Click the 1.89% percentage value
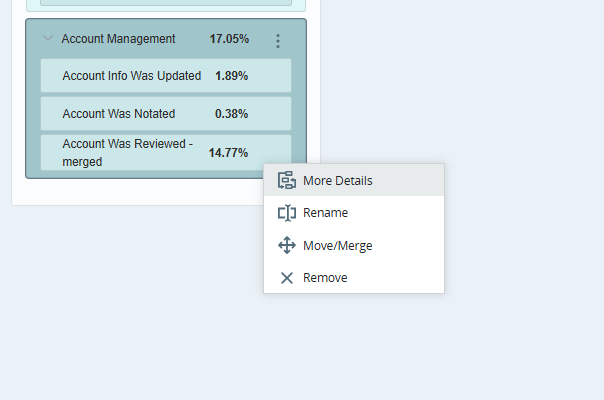This screenshot has width=604, height=400. coord(232,76)
